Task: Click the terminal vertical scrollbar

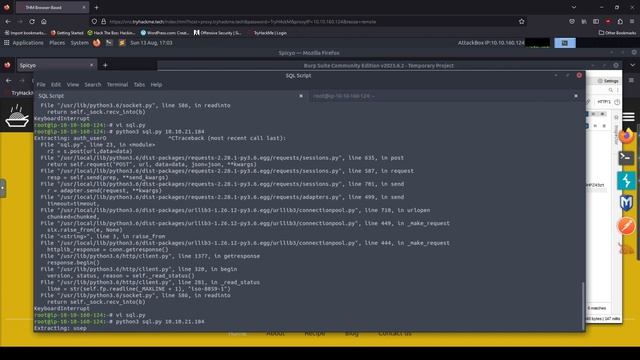Action: pos(583,305)
